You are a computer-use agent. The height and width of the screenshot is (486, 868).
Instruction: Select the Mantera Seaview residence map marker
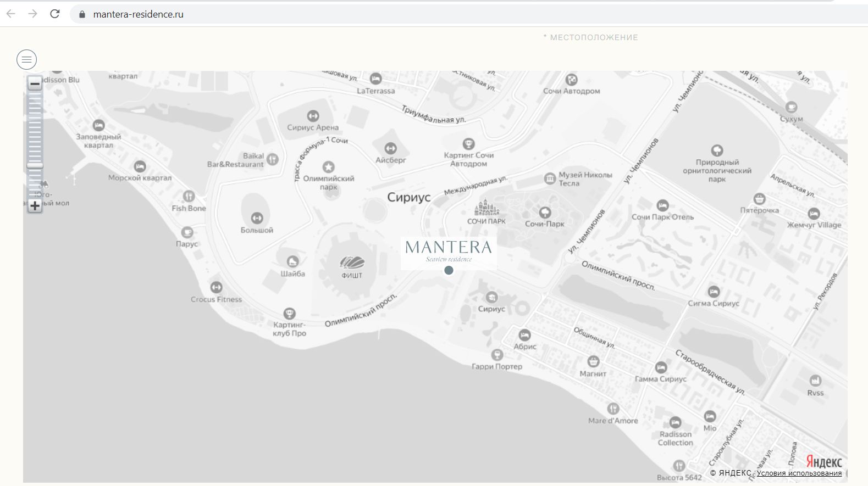(x=449, y=270)
